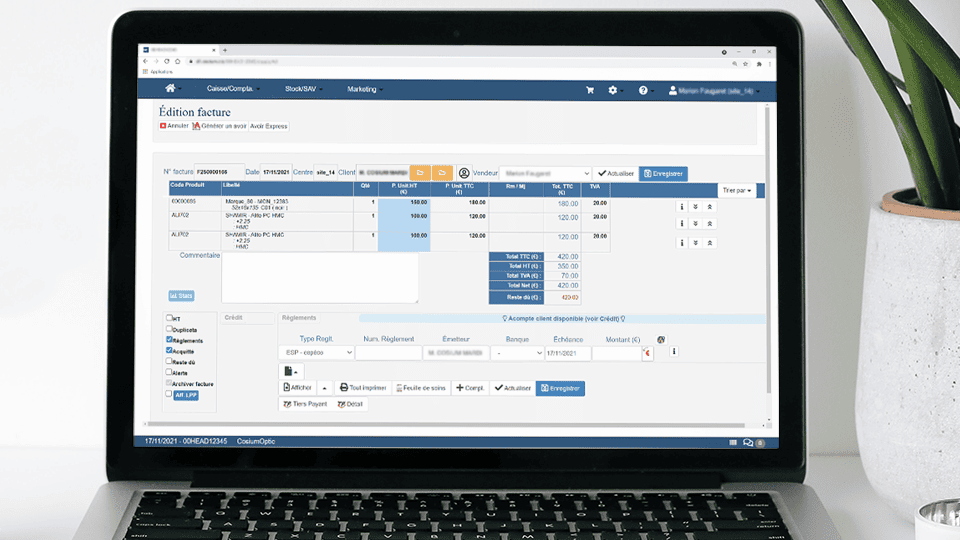Bookmark the page with the star icon
The width and height of the screenshot is (960, 540).
tap(746, 64)
